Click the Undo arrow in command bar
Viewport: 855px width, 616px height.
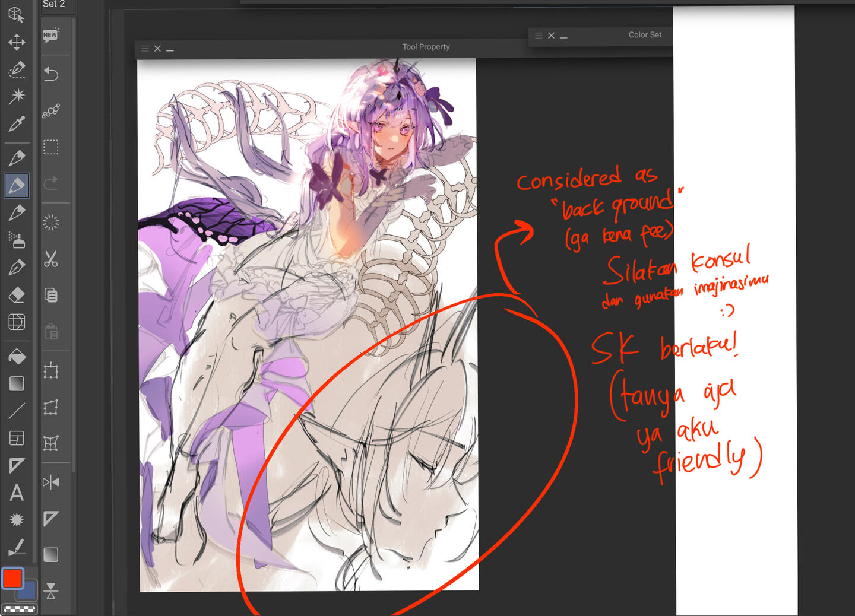(51, 74)
